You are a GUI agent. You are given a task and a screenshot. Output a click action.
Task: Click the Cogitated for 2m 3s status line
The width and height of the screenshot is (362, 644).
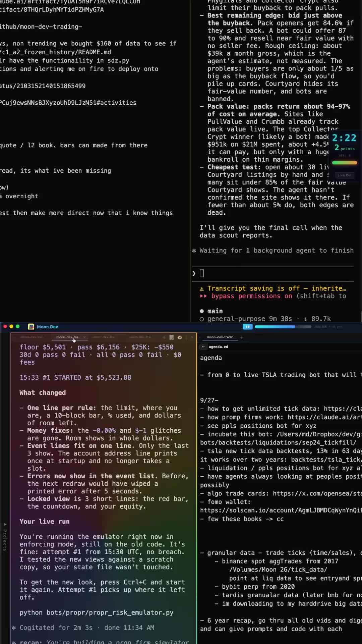coord(83,628)
